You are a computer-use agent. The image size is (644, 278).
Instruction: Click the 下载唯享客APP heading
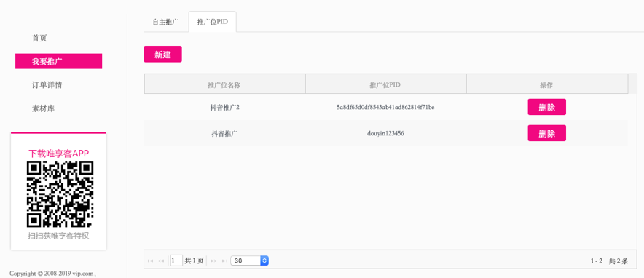coord(59,154)
